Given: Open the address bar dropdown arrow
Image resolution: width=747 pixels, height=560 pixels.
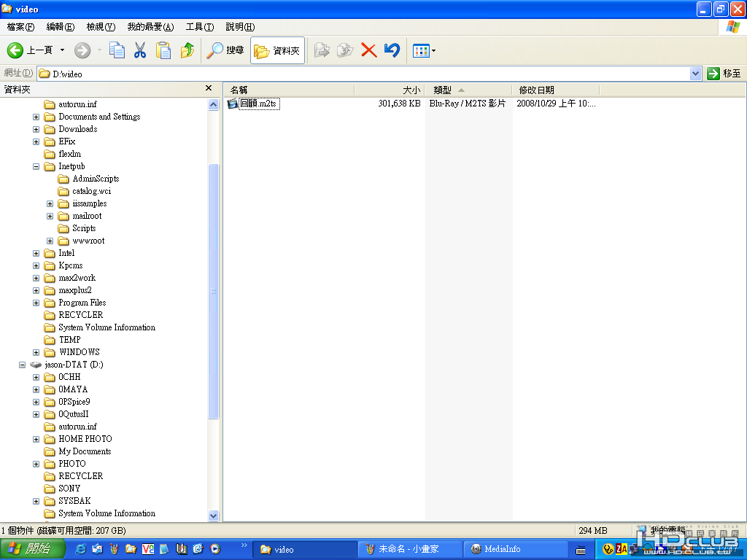Looking at the screenshot, I should pos(695,74).
